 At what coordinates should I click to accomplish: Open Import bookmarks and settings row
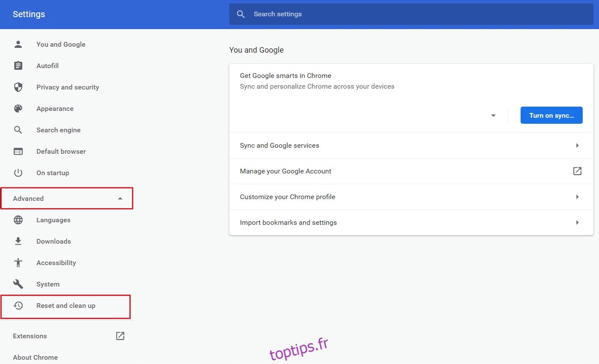click(411, 222)
